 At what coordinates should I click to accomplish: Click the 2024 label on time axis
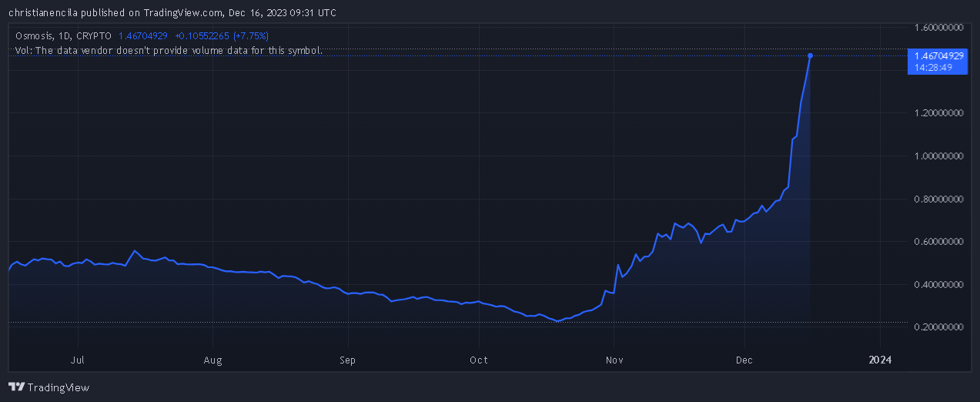pos(880,360)
